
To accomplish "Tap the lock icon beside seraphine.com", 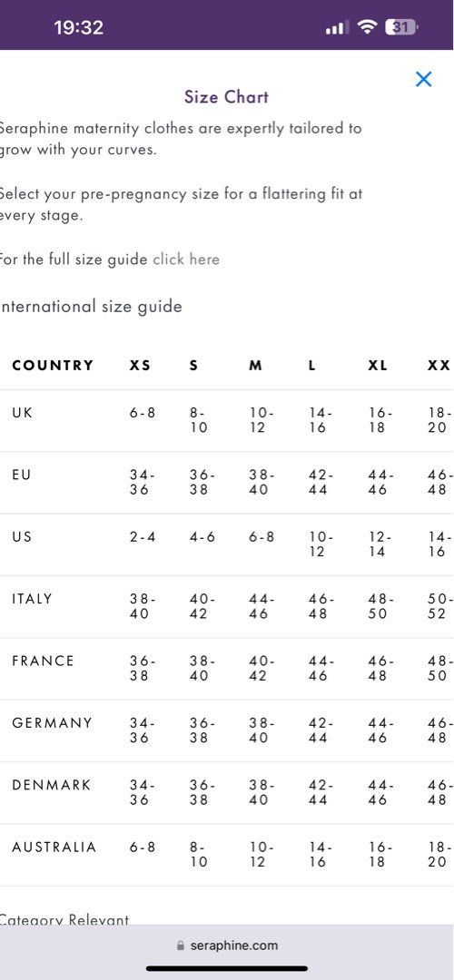I will 182,946.
